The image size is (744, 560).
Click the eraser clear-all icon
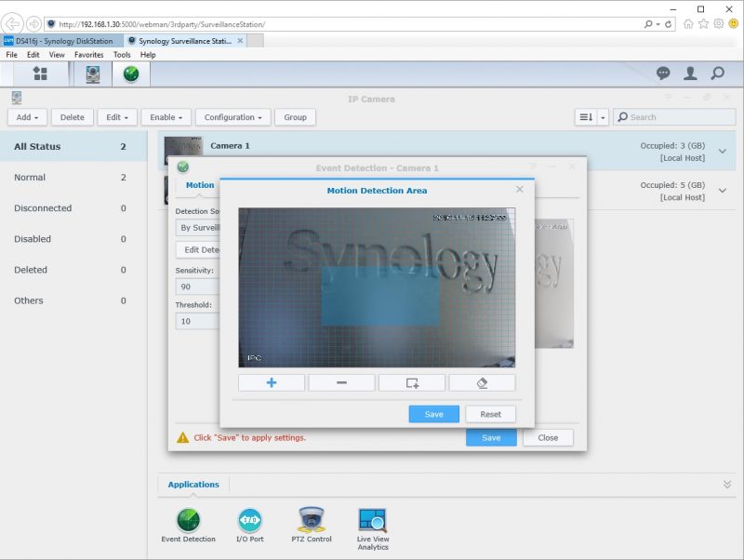[482, 382]
